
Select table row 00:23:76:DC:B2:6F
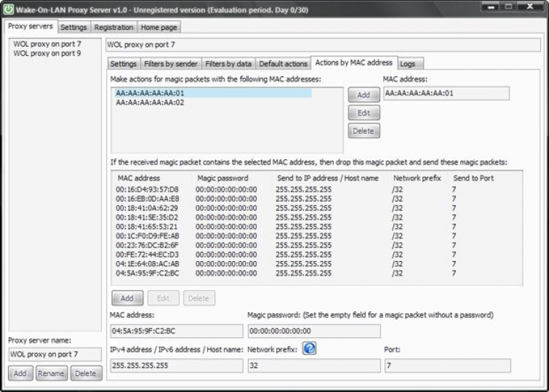point(316,245)
